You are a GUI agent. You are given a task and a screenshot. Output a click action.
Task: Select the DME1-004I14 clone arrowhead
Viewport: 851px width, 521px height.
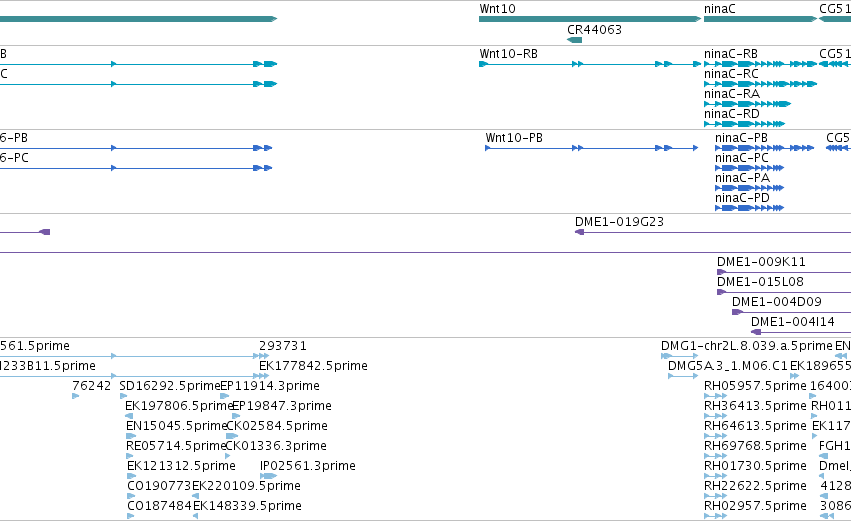point(756,332)
